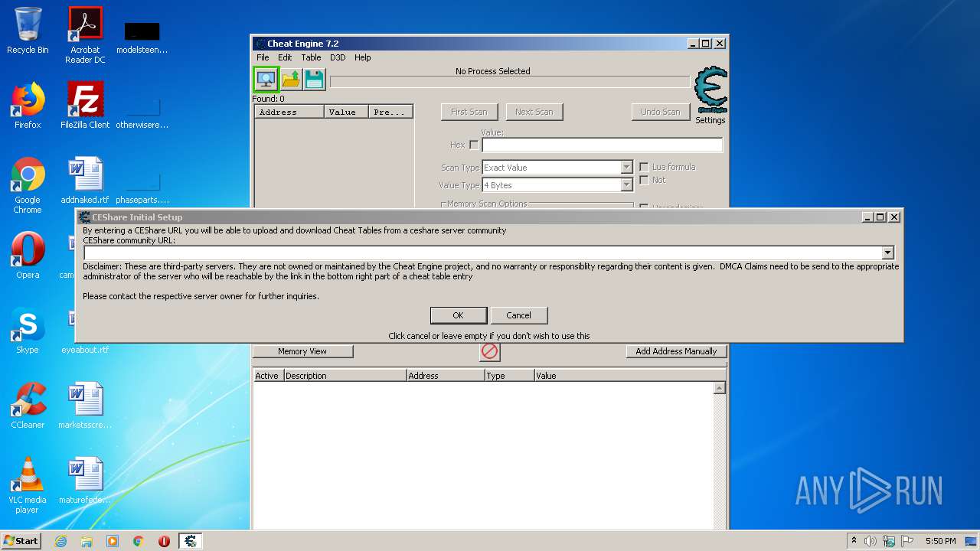Image resolution: width=980 pixels, height=551 pixels.
Task: Open the D3D menu
Action: (x=338, y=57)
